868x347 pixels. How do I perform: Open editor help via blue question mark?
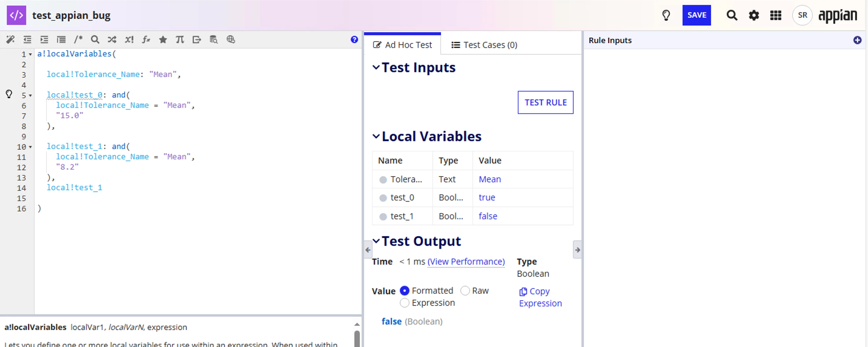pos(354,40)
